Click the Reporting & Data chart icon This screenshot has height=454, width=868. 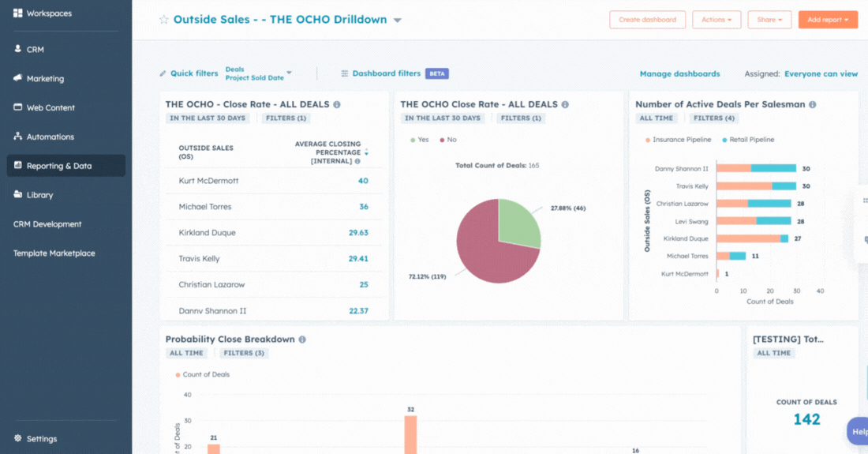[17, 165]
